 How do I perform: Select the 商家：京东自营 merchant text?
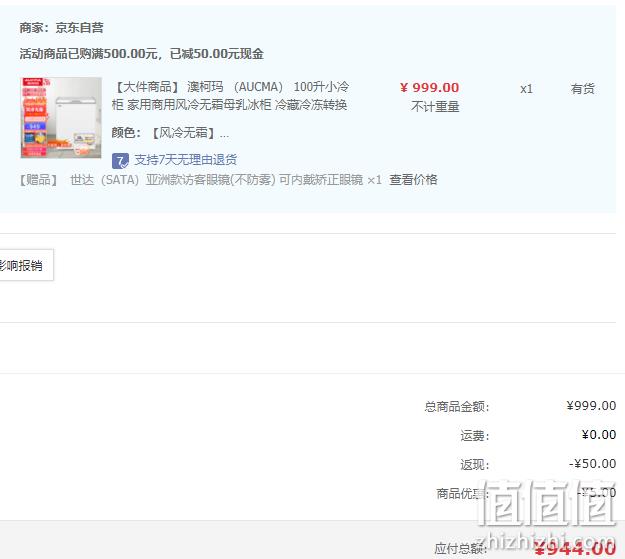pos(62,28)
